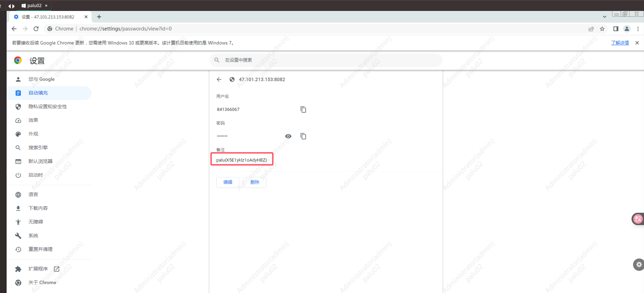Share this page via share icon
644x293 pixels.
click(x=591, y=29)
